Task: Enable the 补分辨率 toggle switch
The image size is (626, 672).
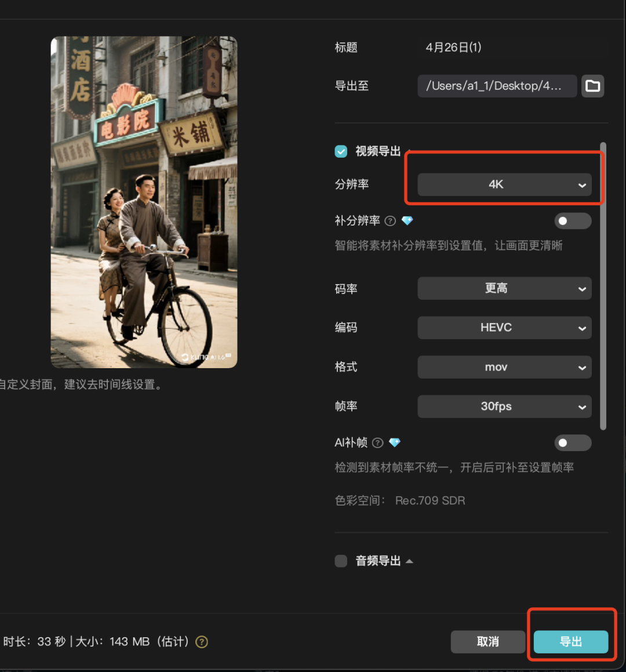Action: pyautogui.click(x=573, y=220)
